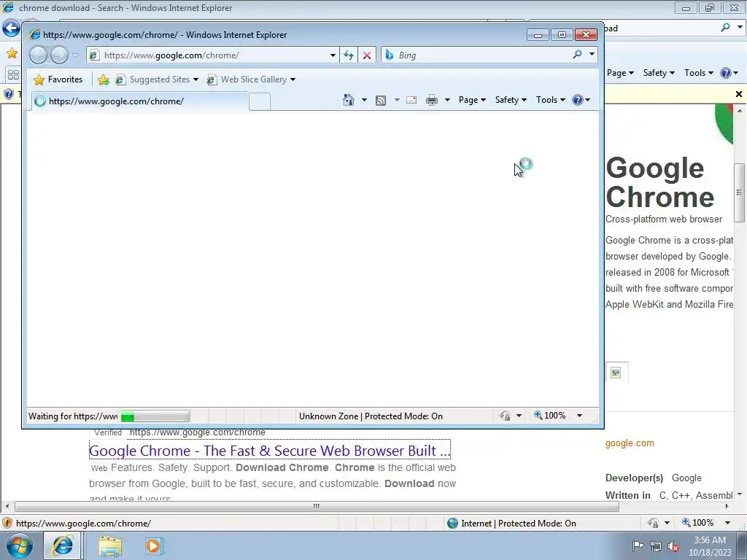Viewport: 747px width, 560px height.
Task: Click the broken image placeholder thumbnail
Action: [x=616, y=373]
